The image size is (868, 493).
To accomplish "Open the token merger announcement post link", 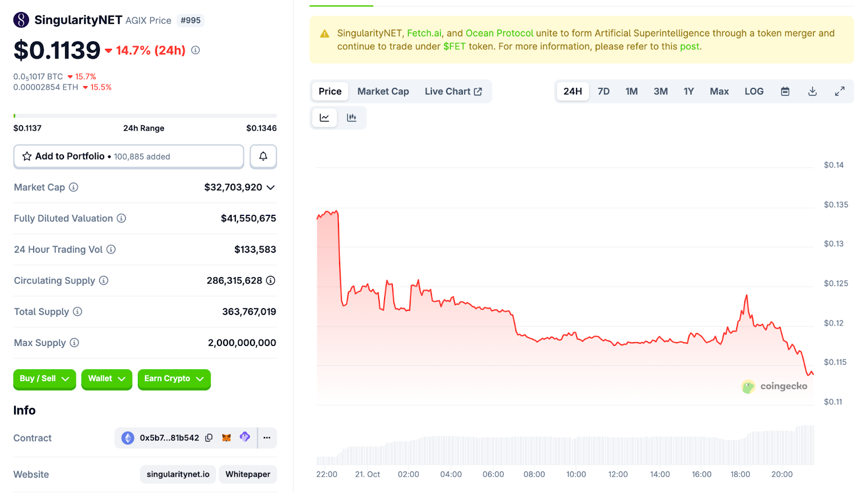I will point(690,46).
